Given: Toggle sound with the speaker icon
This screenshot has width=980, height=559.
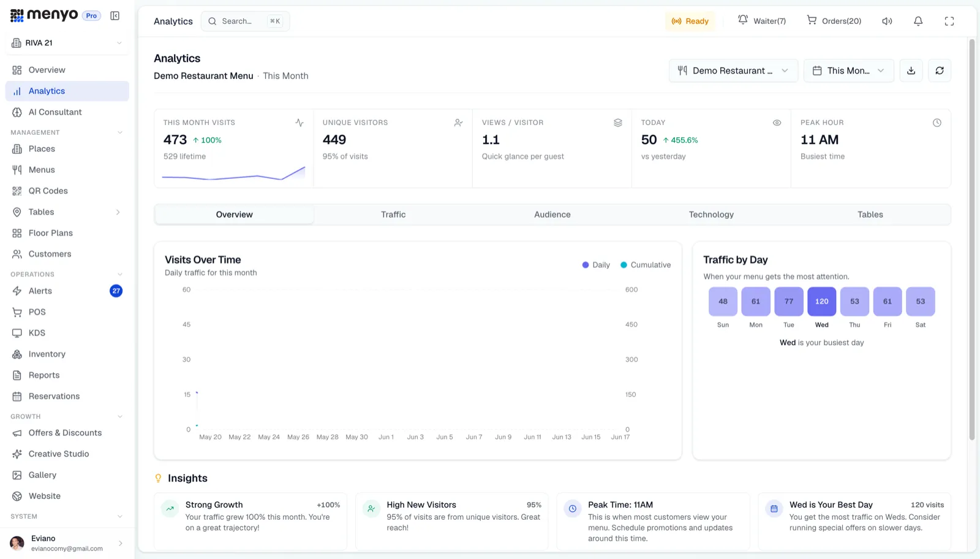Looking at the screenshot, I should coord(887,21).
